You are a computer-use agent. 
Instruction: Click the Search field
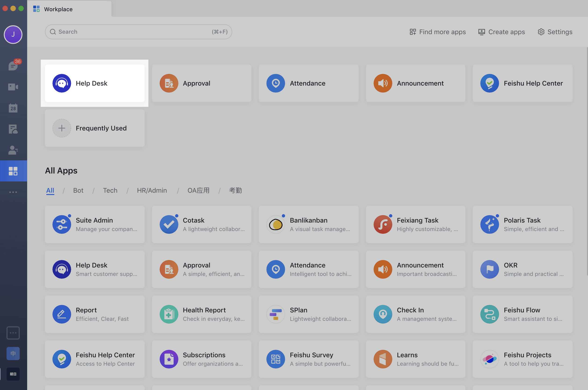pos(138,32)
